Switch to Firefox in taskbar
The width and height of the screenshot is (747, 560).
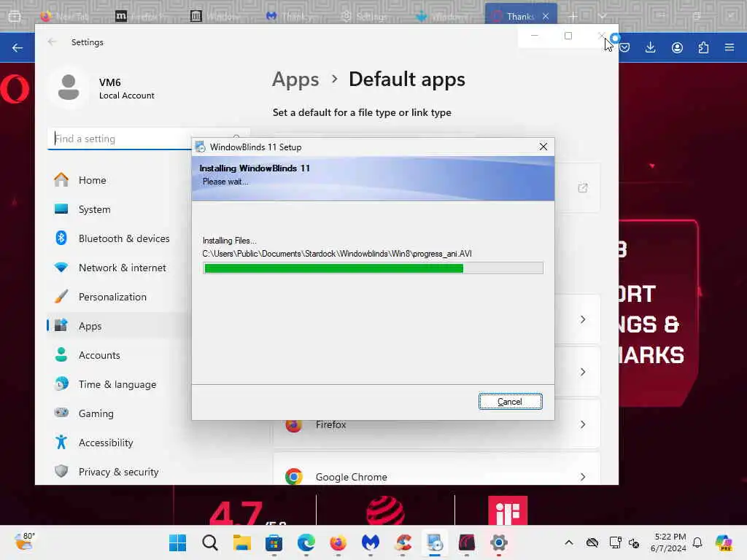point(338,542)
